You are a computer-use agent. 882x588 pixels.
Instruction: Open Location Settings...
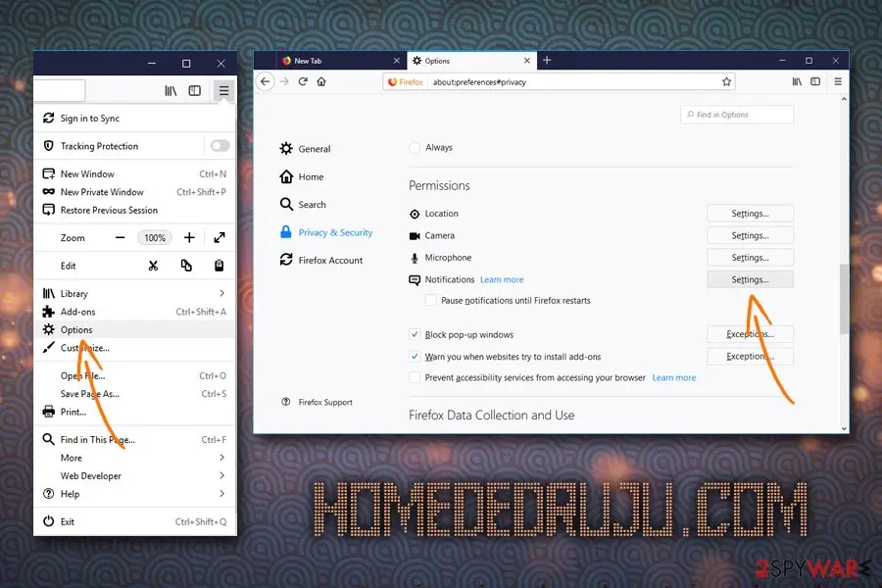coord(750,214)
